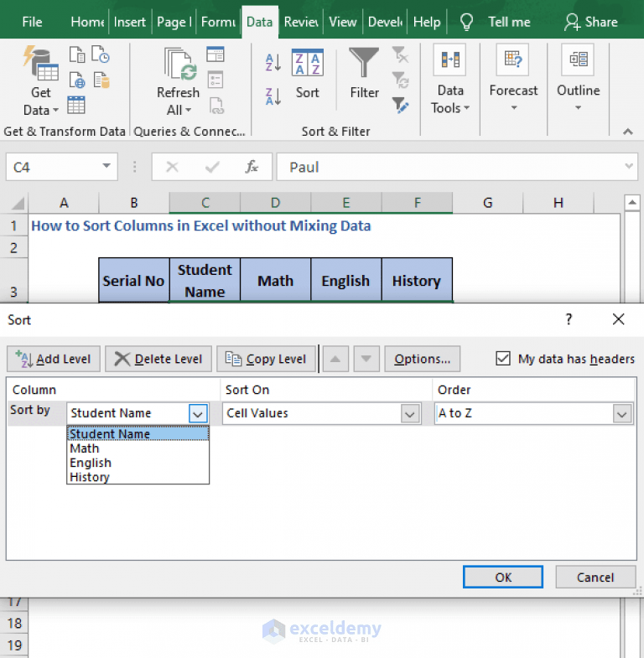This screenshot has height=658, width=644.
Task: Expand the Refresh All dropdown arrow
Action: (x=188, y=111)
